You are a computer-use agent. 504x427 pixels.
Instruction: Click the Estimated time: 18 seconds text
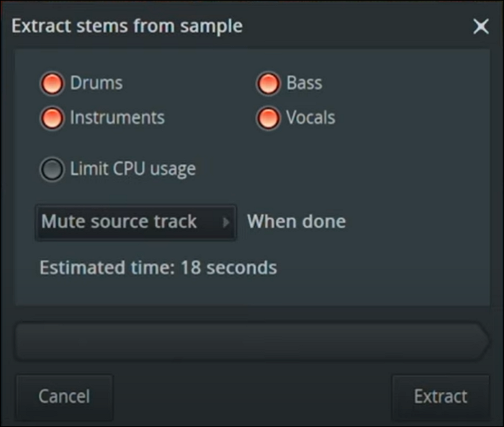pyautogui.click(x=158, y=268)
